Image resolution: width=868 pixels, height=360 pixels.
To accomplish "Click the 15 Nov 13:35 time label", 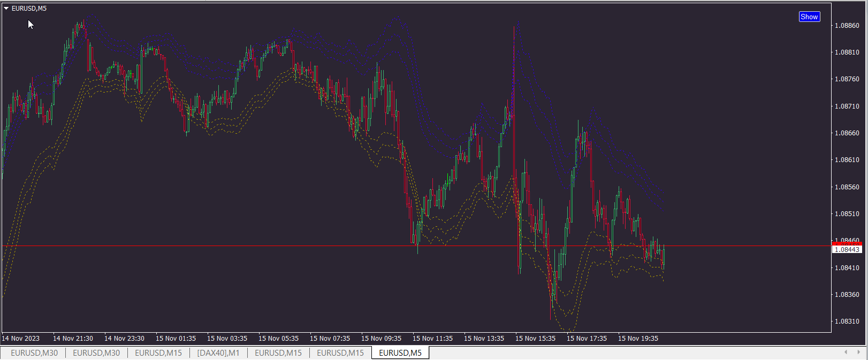I will point(484,339).
